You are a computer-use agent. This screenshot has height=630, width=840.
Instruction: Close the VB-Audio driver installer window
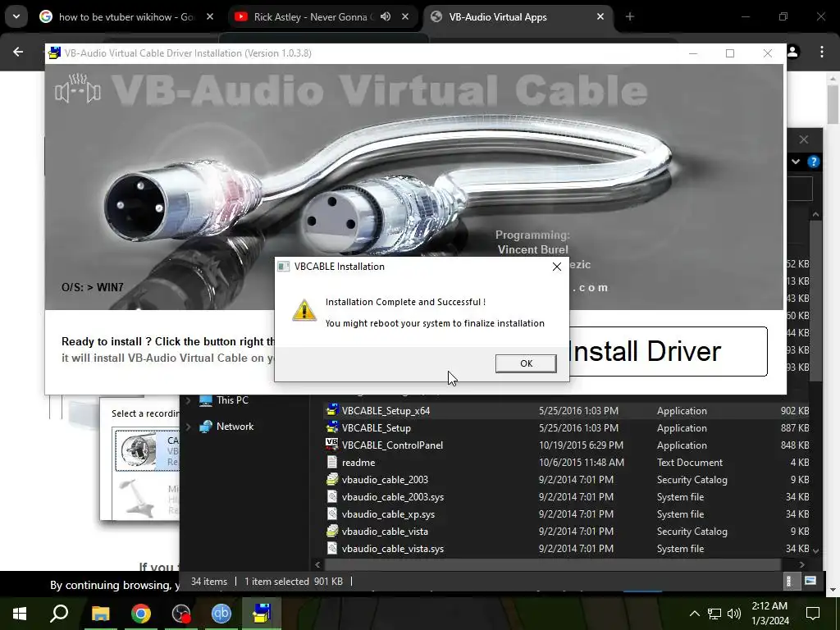point(768,53)
